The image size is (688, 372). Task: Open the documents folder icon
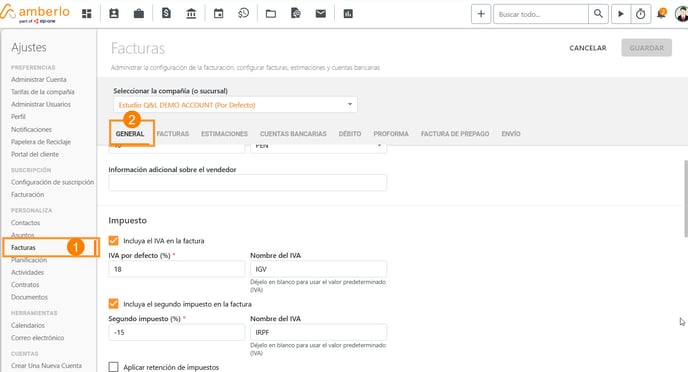271,14
